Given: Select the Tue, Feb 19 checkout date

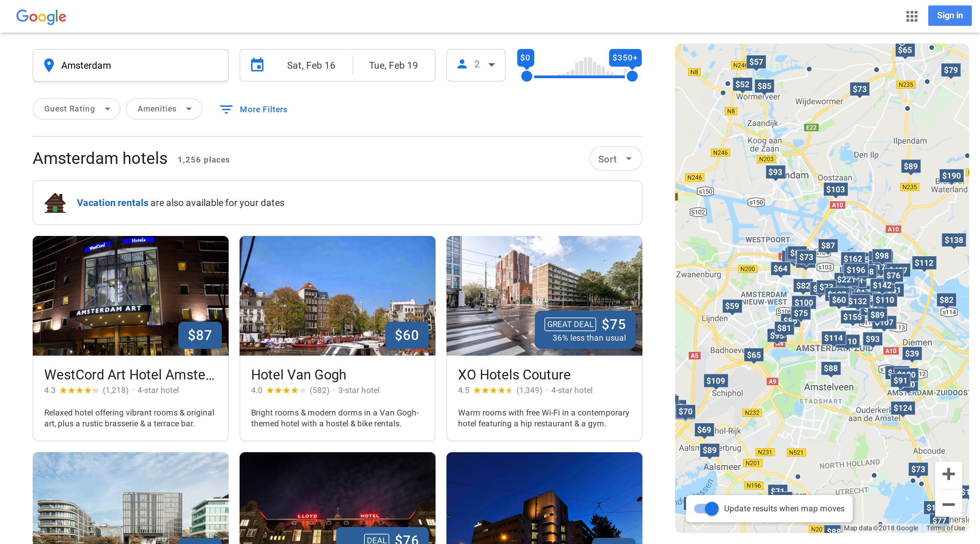Looking at the screenshot, I should (393, 65).
